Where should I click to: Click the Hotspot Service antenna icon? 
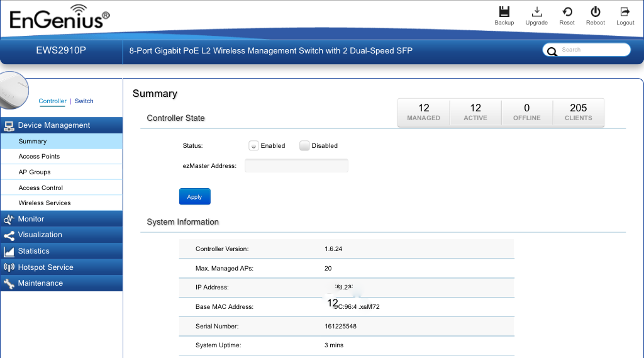tap(9, 267)
